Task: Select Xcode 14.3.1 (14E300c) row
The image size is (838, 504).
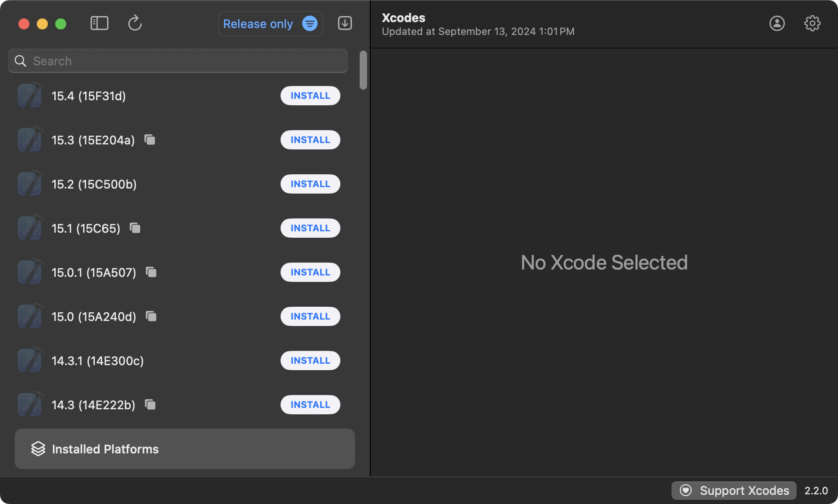Action: click(x=98, y=361)
